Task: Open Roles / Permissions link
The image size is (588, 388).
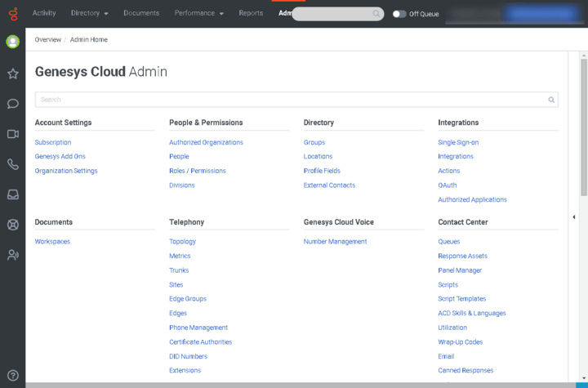Action: pos(198,171)
